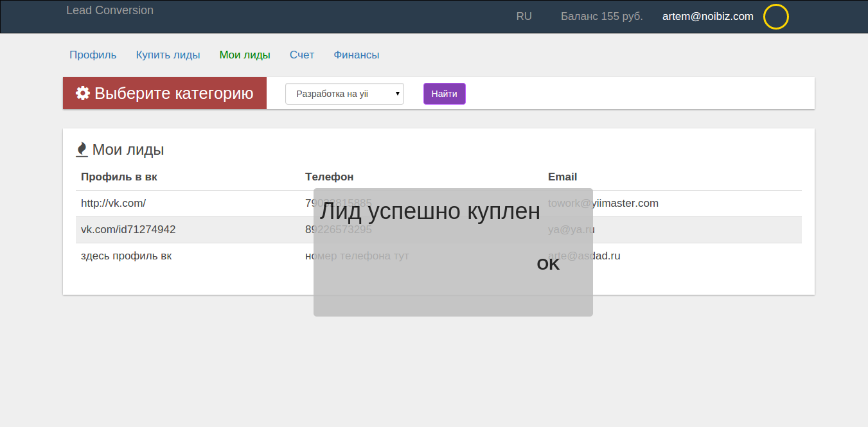Click the yellow circle avatar in the header
This screenshot has width=868, height=427.
click(775, 17)
